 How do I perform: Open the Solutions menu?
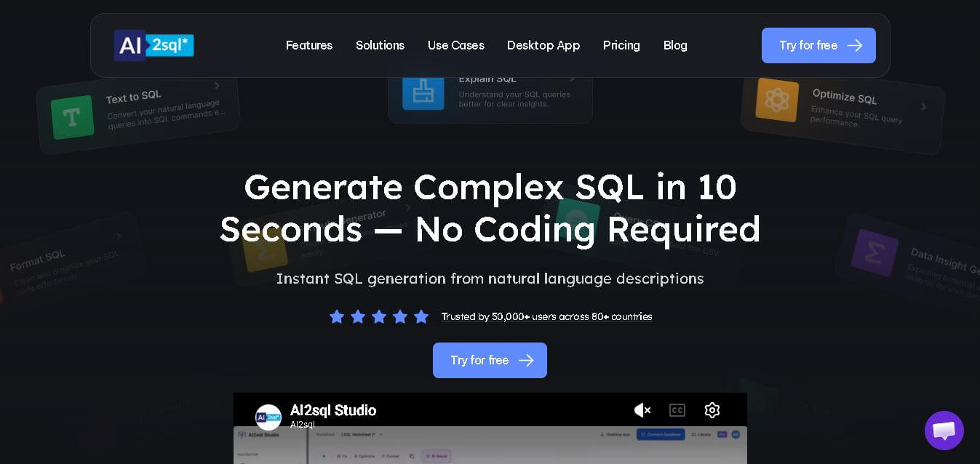(x=380, y=45)
